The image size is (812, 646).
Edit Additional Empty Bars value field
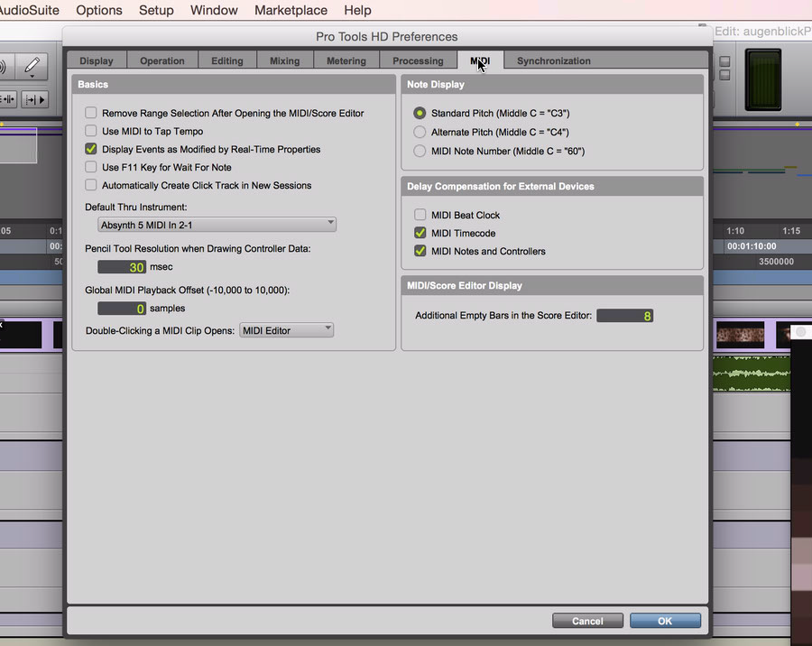pos(624,316)
